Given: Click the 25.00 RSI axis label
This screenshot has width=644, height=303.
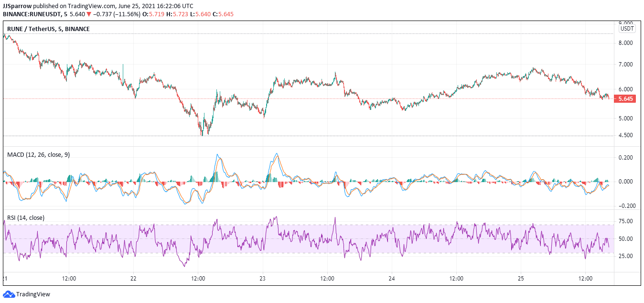Looking at the screenshot, I should [625, 256].
